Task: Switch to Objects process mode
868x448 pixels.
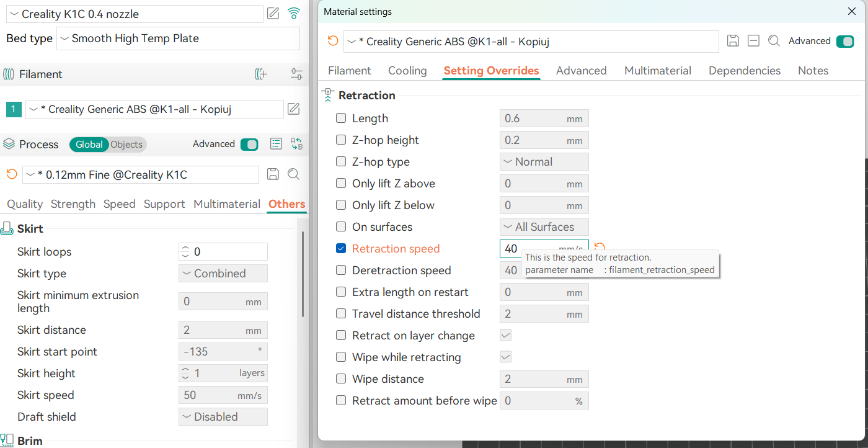Action: [126, 145]
